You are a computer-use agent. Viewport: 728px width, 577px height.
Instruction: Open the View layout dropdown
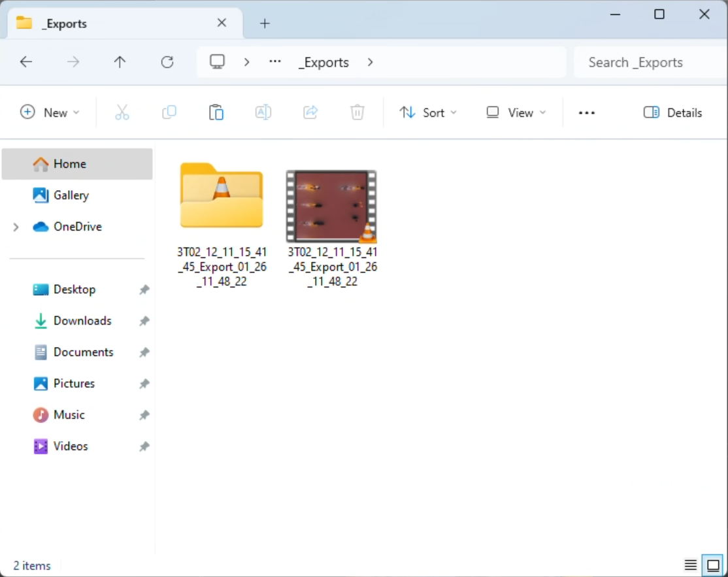pyautogui.click(x=516, y=112)
